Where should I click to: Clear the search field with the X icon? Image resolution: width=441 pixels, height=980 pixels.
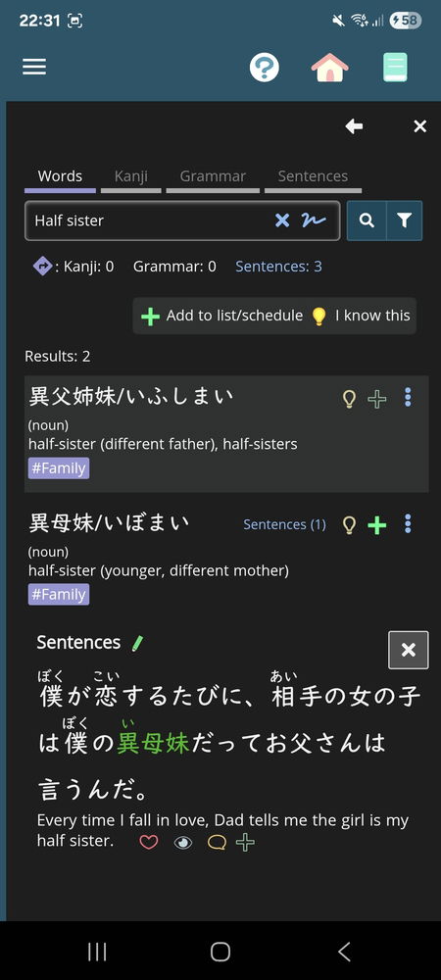282,220
